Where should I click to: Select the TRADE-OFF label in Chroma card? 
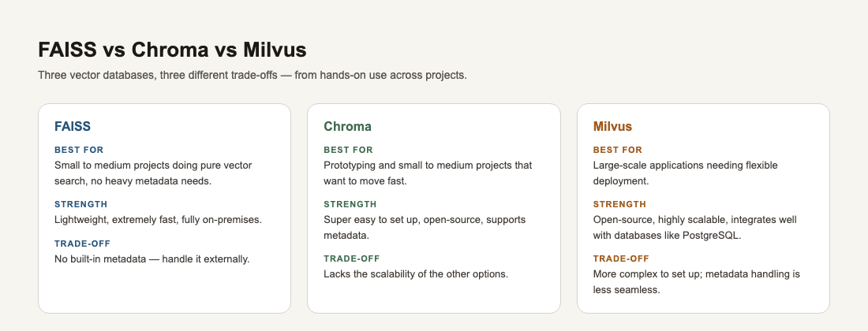pyautogui.click(x=352, y=258)
